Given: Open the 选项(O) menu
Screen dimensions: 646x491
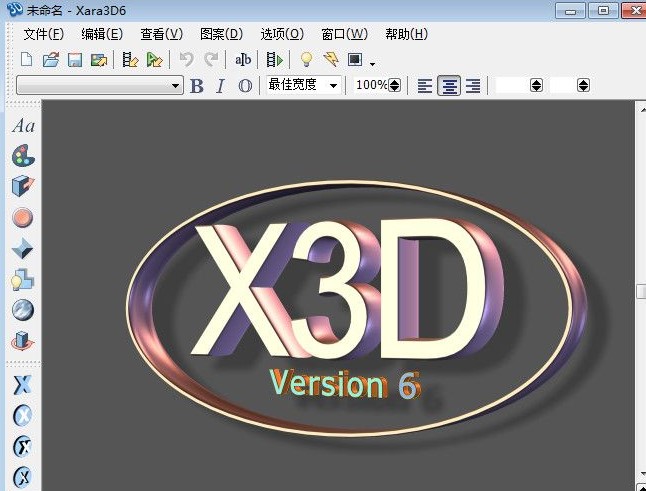Looking at the screenshot, I should click(282, 34).
